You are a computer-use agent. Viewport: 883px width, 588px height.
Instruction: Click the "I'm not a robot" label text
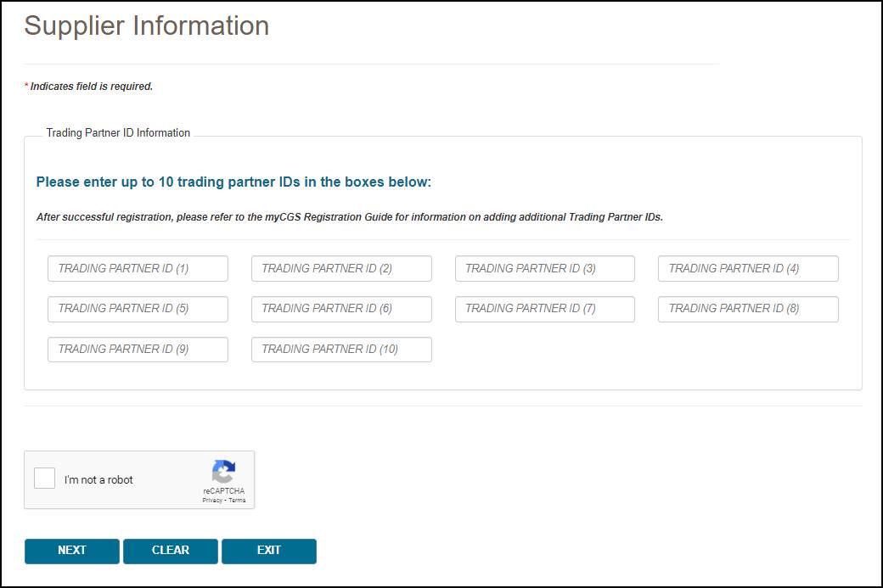[98, 480]
